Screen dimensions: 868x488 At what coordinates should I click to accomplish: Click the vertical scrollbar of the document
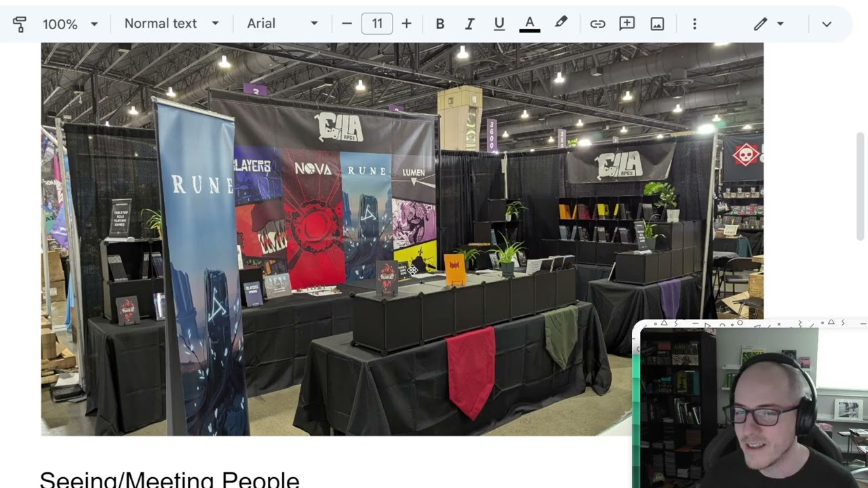(x=861, y=186)
